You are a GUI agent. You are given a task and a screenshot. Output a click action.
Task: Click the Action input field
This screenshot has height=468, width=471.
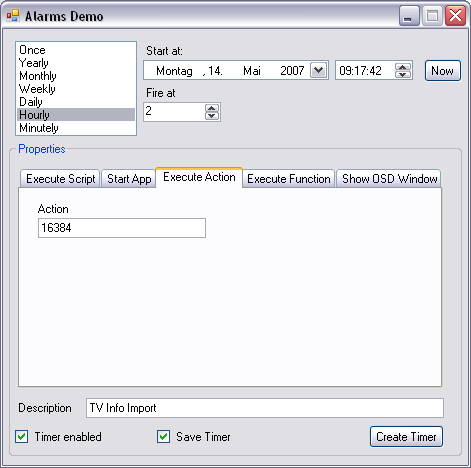122,228
